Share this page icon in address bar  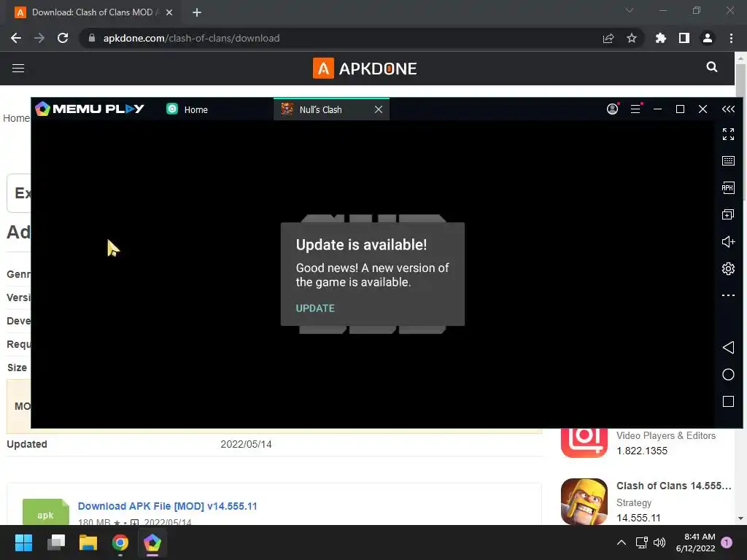pos(608,38)
